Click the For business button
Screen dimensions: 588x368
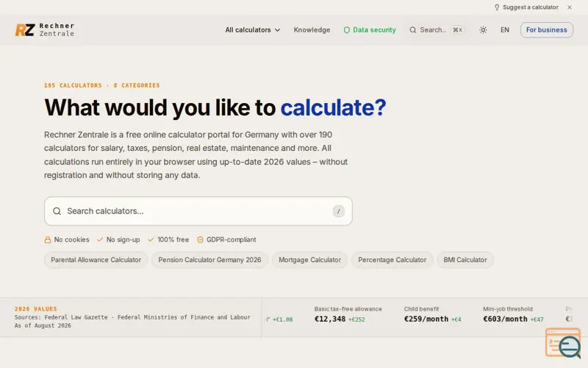coord(546,29)
